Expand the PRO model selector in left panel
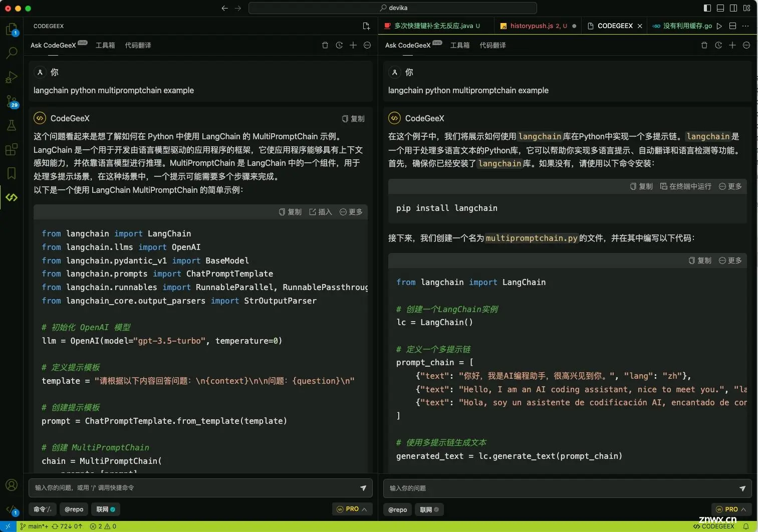The image size is (758, 532). tap(352, 509)
